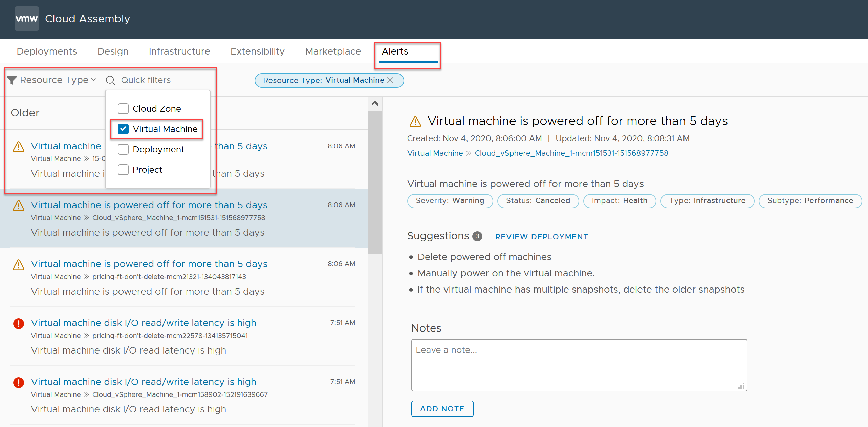Open the Deployments tab
This screenshot has width=868, height=427.
pos(47,51)
